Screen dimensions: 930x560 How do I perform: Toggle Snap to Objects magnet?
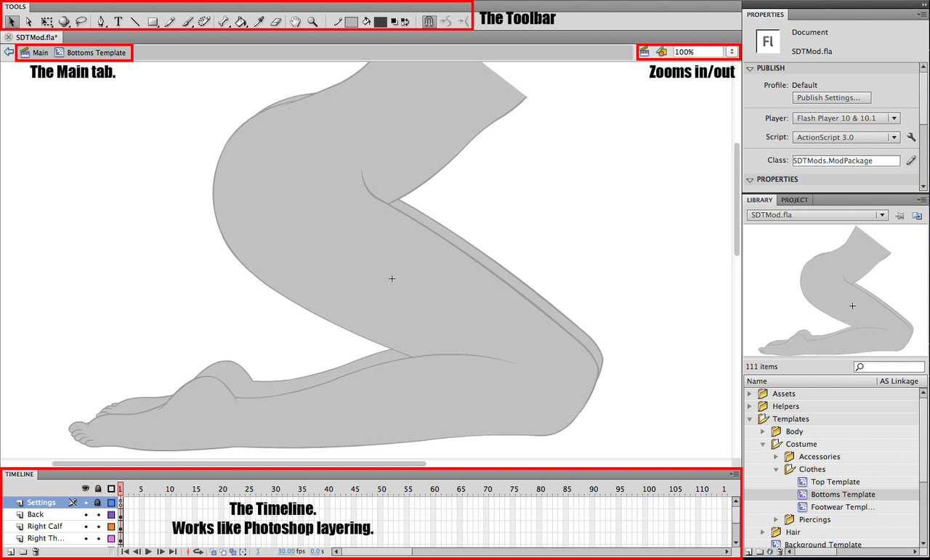pos(429,22)
